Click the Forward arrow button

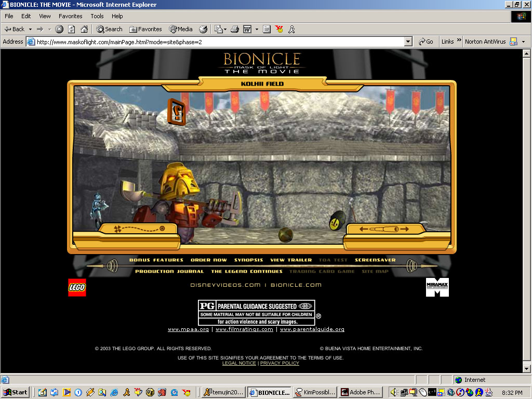coord(40,29)
